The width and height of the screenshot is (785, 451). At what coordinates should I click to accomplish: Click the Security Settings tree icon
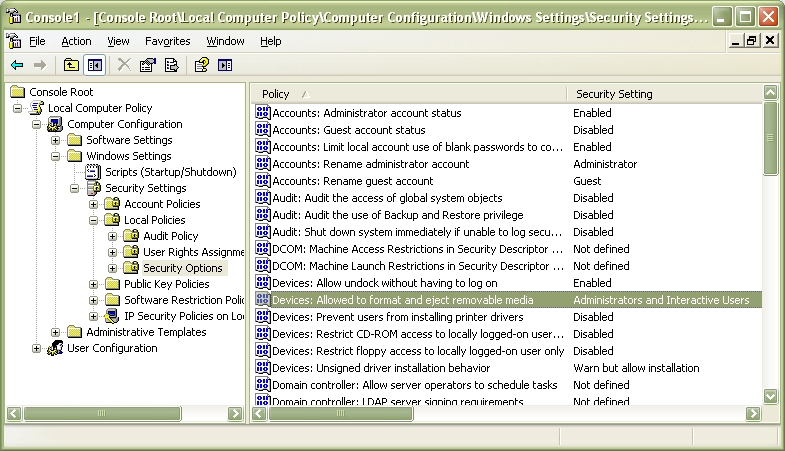click(94, 188)
